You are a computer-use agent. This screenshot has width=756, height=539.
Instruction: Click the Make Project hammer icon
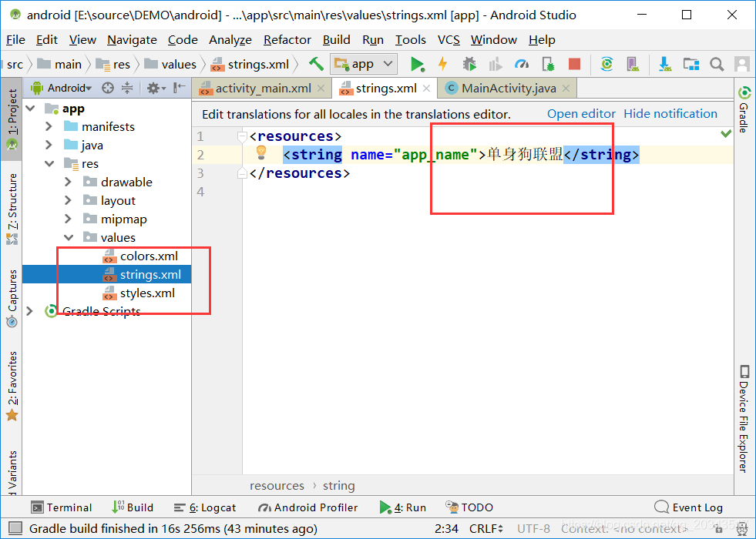(316, 64)
